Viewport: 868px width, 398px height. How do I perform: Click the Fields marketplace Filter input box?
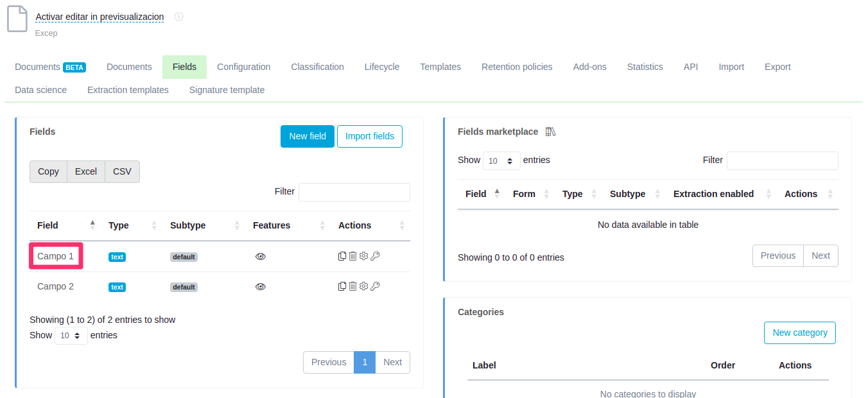pos(782,160)
